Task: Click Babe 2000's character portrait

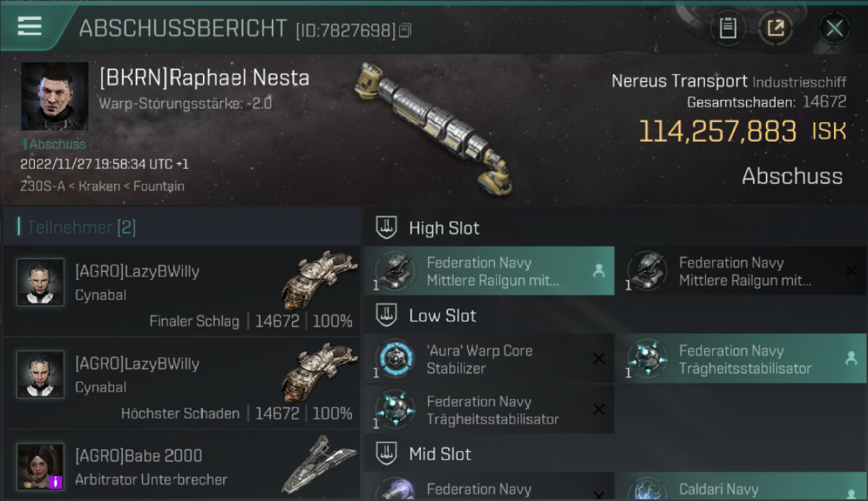Action: (41, 466)
